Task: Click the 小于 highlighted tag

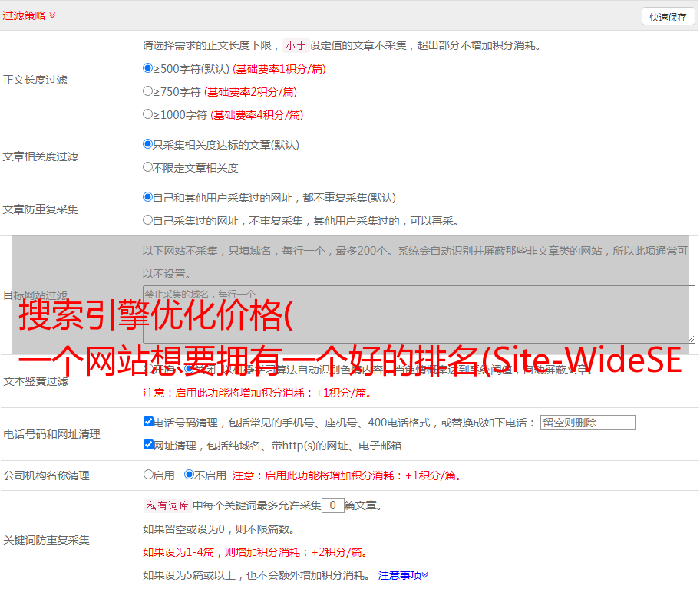Action: (296, 45)
